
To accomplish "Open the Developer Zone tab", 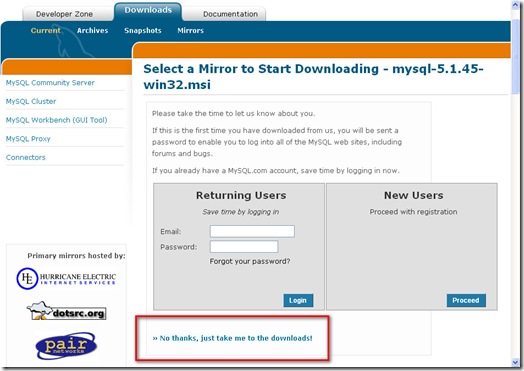I will (64, 14).
